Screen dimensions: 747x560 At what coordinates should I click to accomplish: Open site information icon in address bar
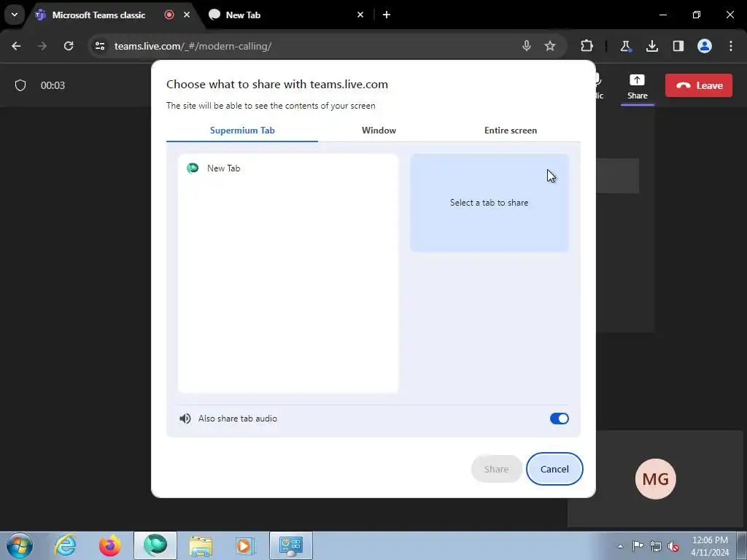click(x=100, y=46)
